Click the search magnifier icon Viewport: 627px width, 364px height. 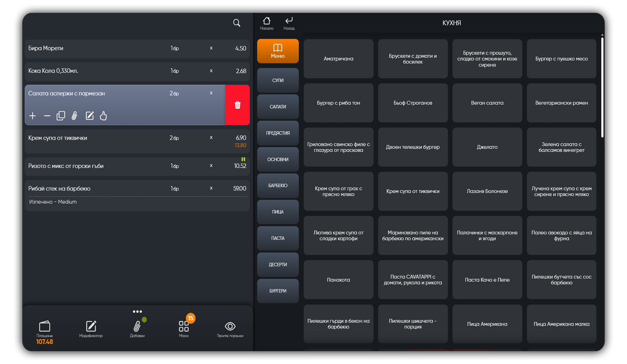tap(236, 23)
